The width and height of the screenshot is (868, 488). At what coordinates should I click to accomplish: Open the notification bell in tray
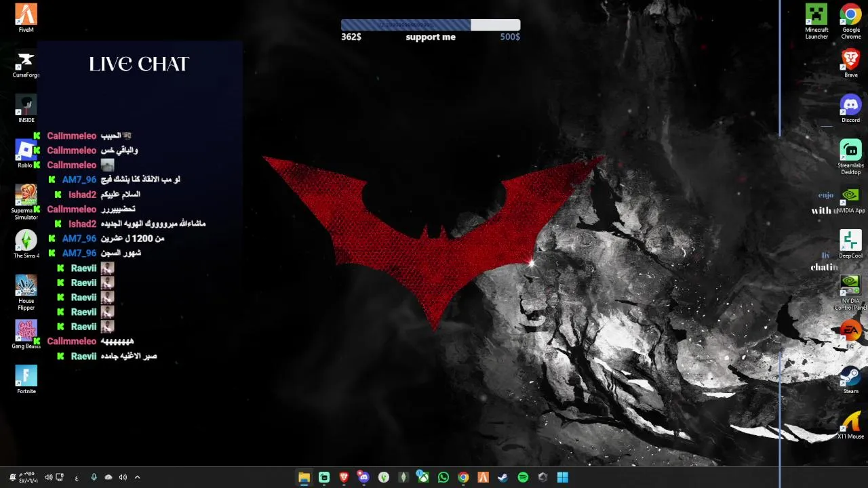(x=13, y=477)
